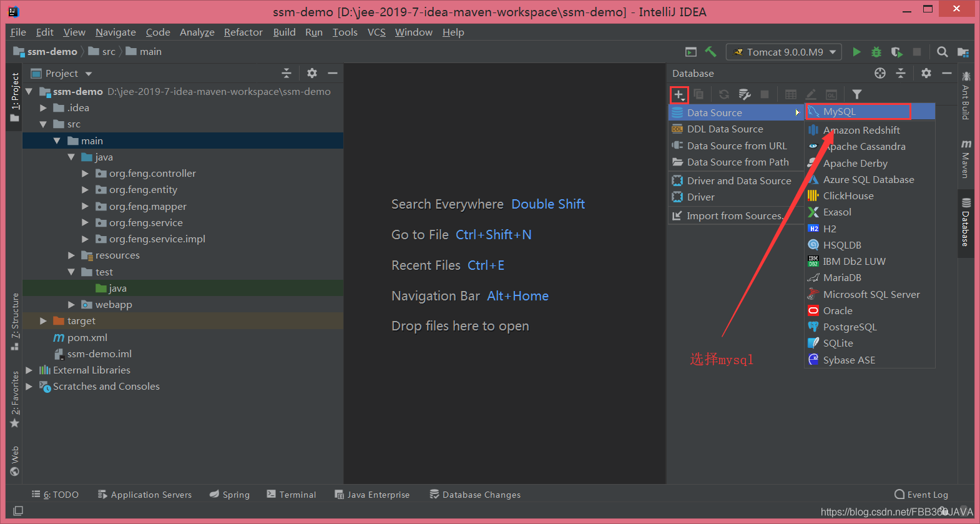Open Project Structure icon in top toolbar
This screenshot has height=524, width=980.
[x=963, y=52]
